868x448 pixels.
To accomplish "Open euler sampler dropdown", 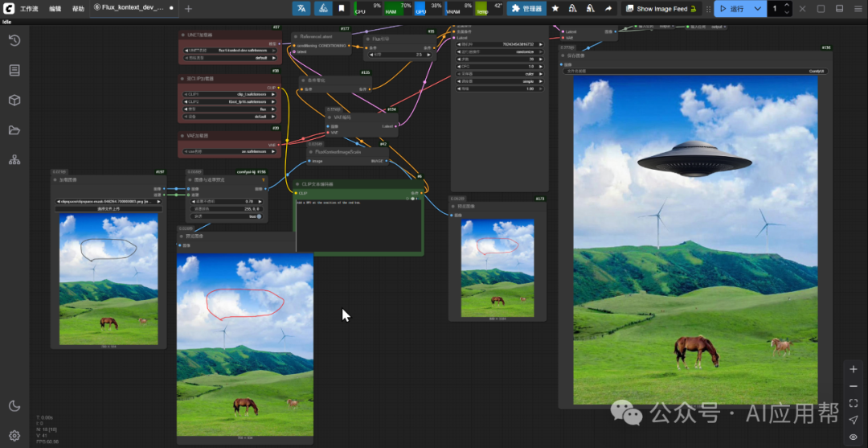I will [500, 74].
